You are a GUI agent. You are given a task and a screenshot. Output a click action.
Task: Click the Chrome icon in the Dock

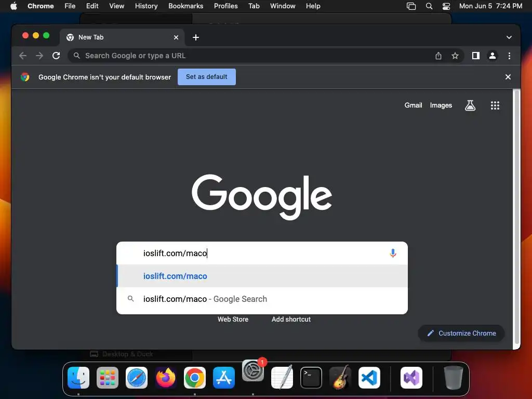click(x=195, y=378)
